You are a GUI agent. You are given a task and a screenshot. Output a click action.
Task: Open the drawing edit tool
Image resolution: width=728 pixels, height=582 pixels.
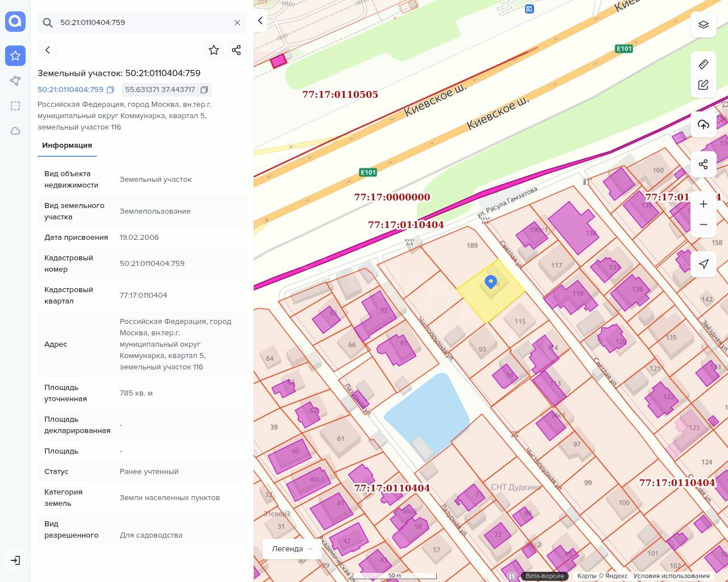(x=703, y=85)
